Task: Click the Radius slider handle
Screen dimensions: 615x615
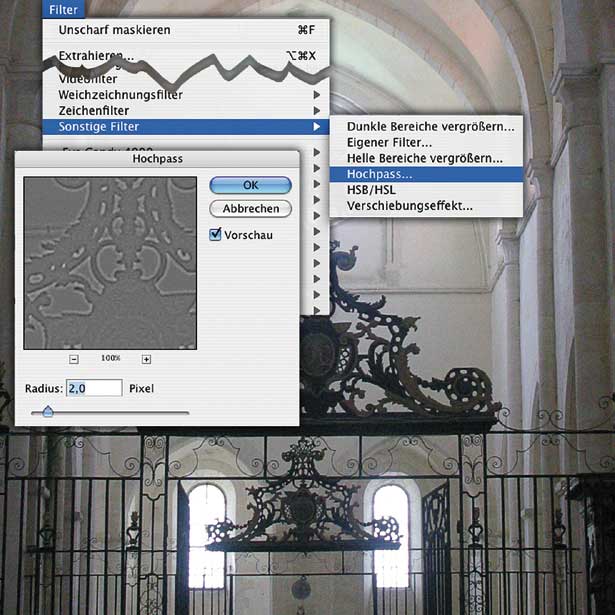Action: pyautogui.click(x=48, y=411)
